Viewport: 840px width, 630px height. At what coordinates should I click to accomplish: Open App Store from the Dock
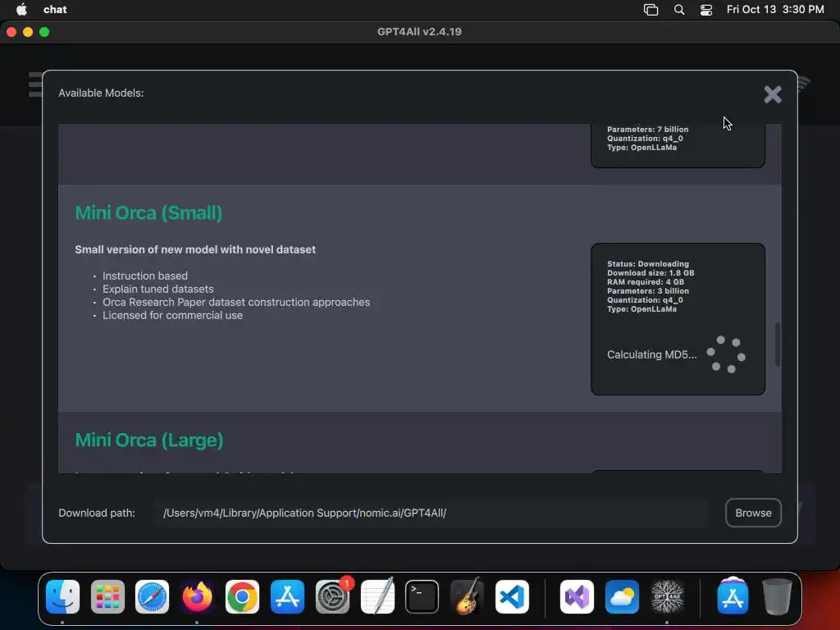tap(287, 596)
